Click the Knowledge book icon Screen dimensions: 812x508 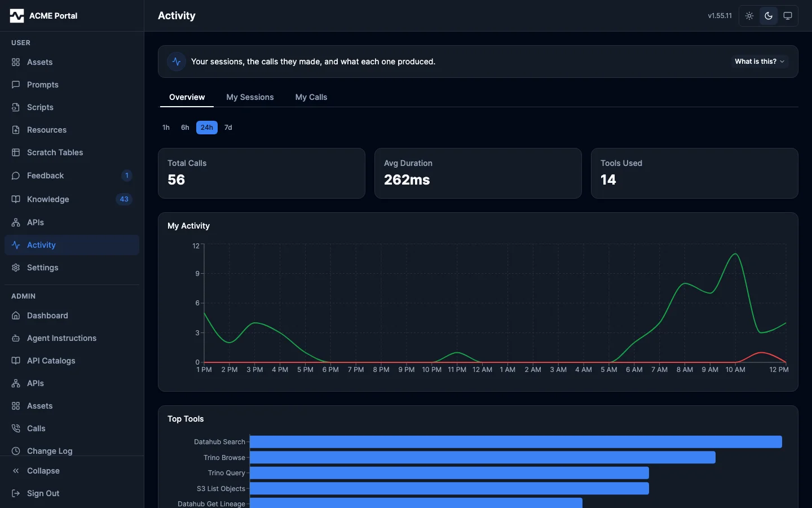(x=16, y=199)
